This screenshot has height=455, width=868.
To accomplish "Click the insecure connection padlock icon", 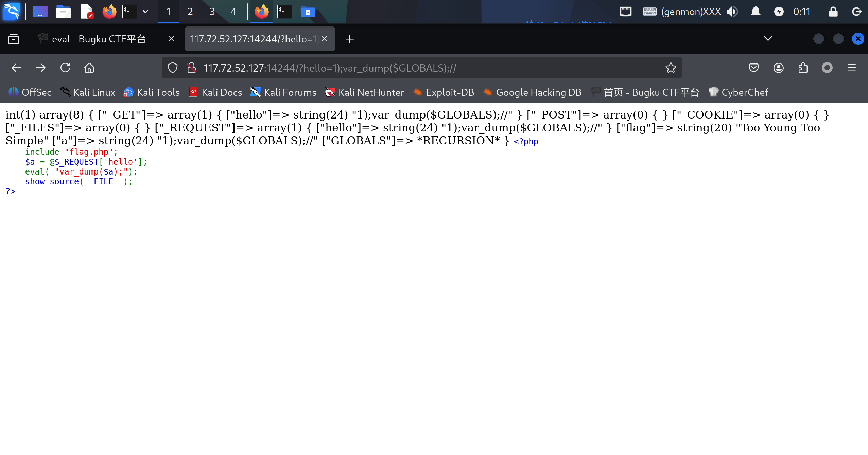I will (x=192, y=68).
